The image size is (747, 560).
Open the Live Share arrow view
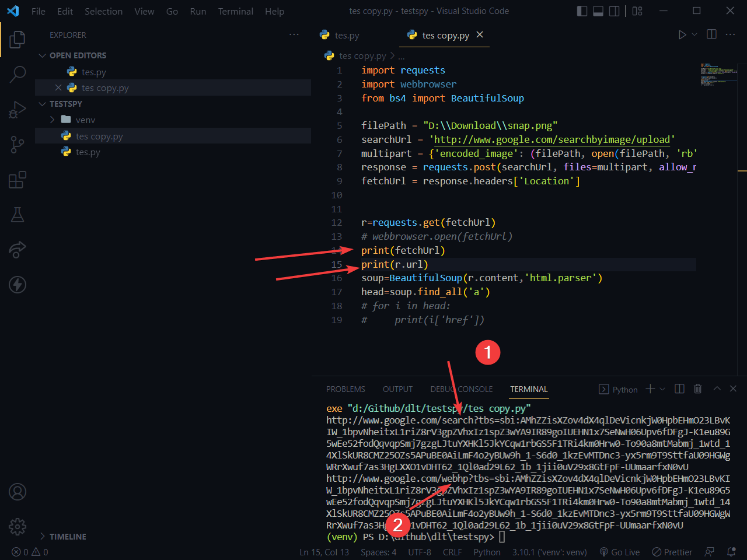pyautogui.click(x=18, y=250)
